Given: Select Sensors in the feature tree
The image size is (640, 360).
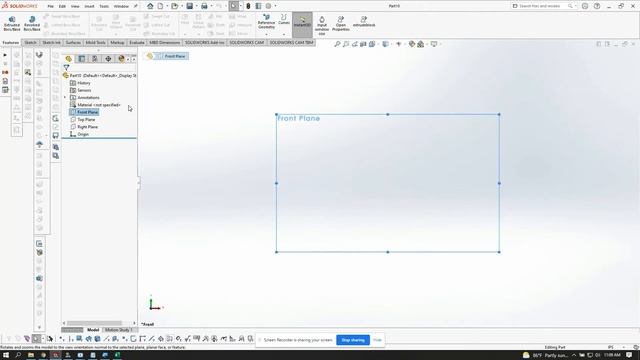Looking at the screenshot, I should (x=84, y=90).
